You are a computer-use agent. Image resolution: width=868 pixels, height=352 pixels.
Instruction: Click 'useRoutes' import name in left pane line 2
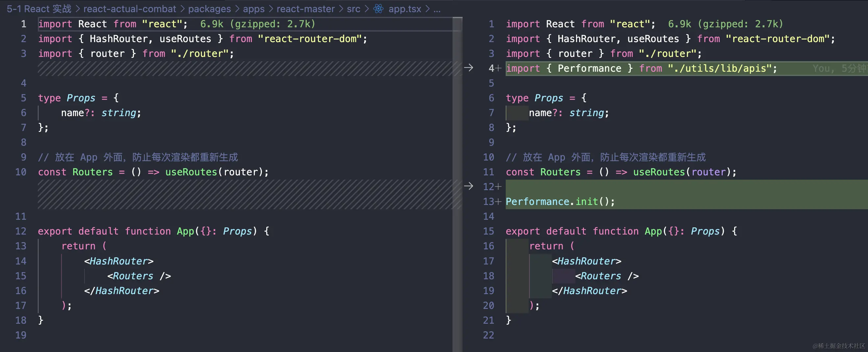pyautogui.click(x=185, y=39)
